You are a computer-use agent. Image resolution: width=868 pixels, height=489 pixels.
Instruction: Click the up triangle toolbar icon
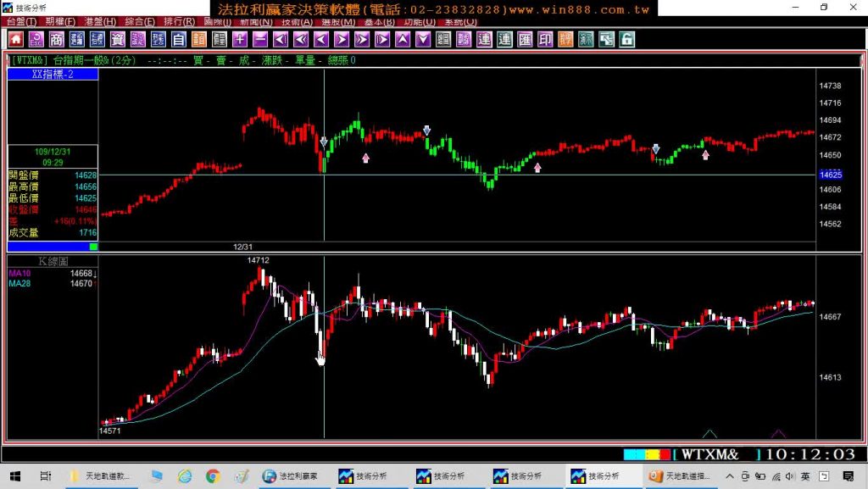click(403, 39)
